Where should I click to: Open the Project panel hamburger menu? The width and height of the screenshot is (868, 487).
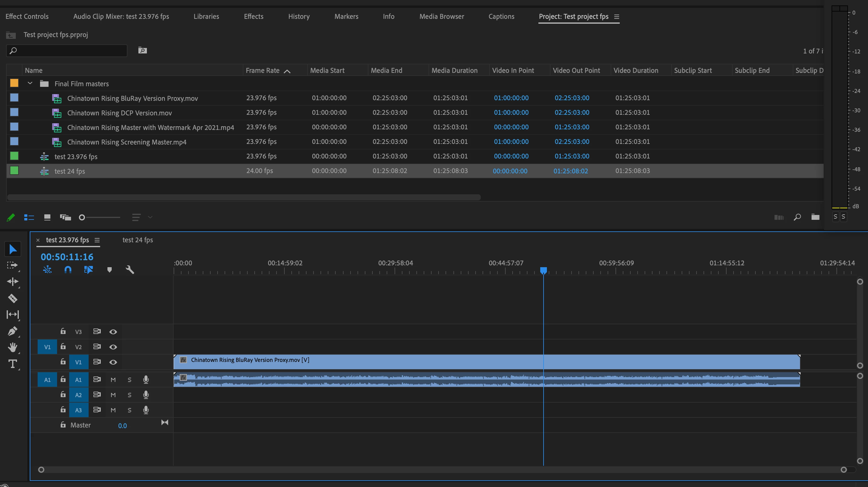[x=617, y=16]
